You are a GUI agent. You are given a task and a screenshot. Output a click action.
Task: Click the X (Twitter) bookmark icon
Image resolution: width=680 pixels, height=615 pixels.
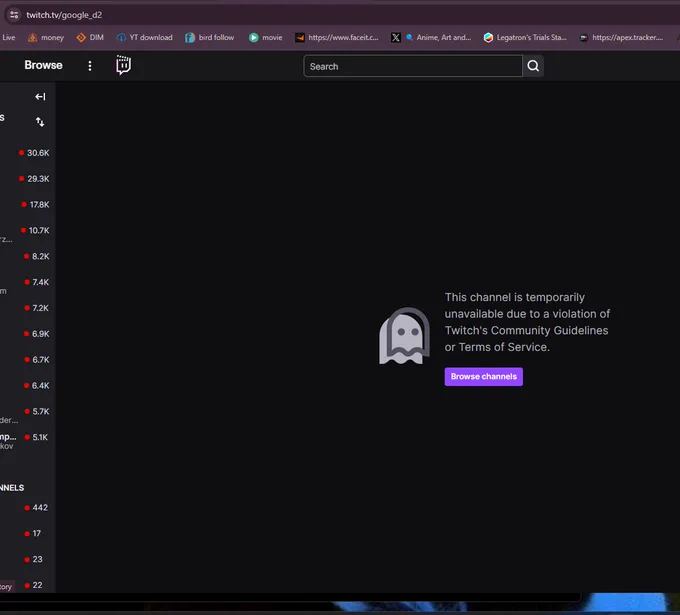tap(396, 38)
